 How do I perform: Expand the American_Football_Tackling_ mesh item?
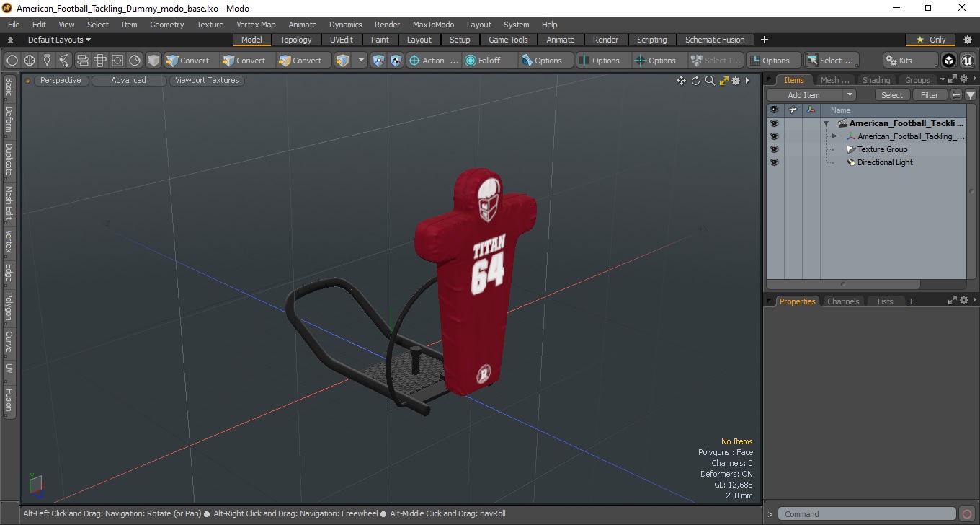[834, 136]
